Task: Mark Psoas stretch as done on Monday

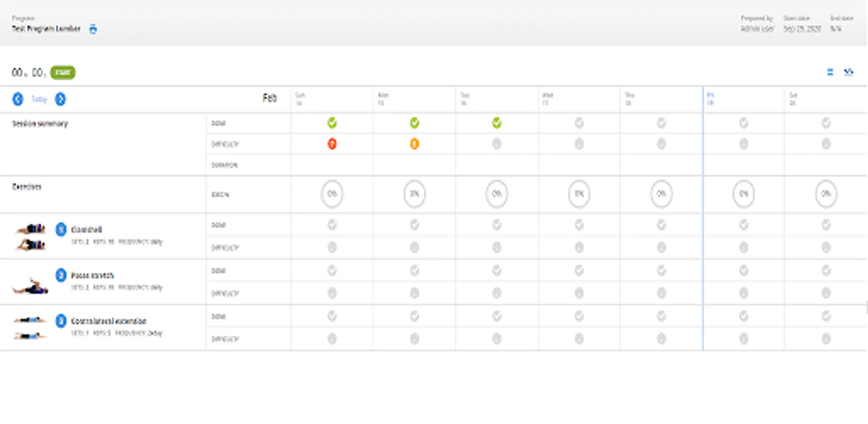Action: pyautogui.click(x=414, y=270)
